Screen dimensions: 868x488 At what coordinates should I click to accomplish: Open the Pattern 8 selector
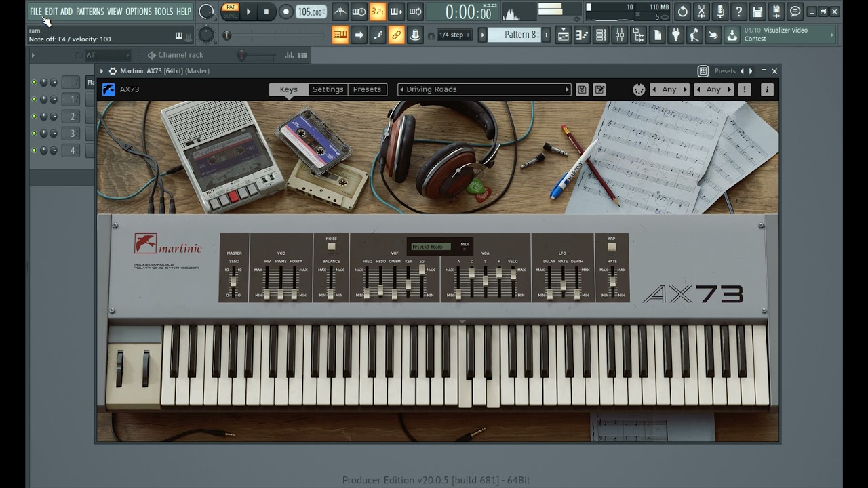tap(515, 35)
